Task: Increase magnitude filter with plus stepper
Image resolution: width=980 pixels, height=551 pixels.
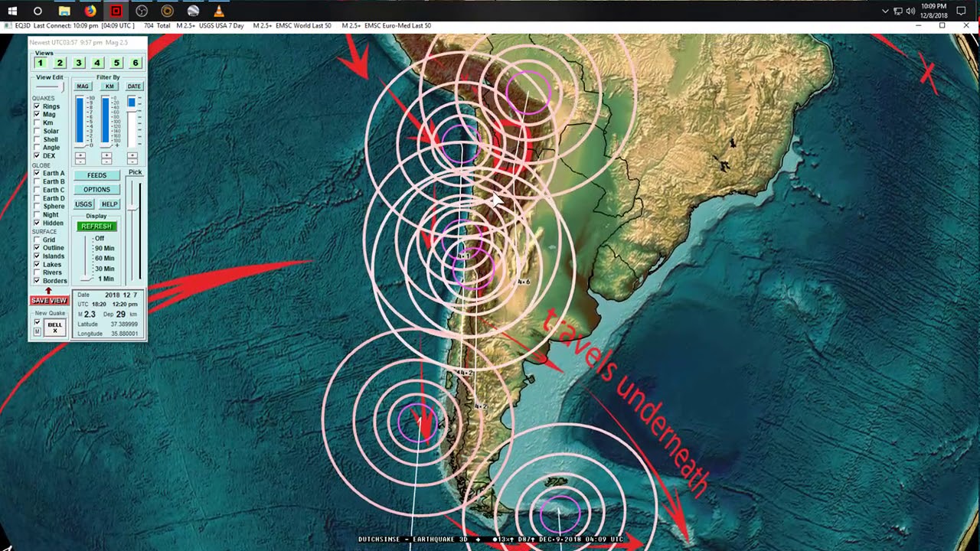Action: [80, 155]
